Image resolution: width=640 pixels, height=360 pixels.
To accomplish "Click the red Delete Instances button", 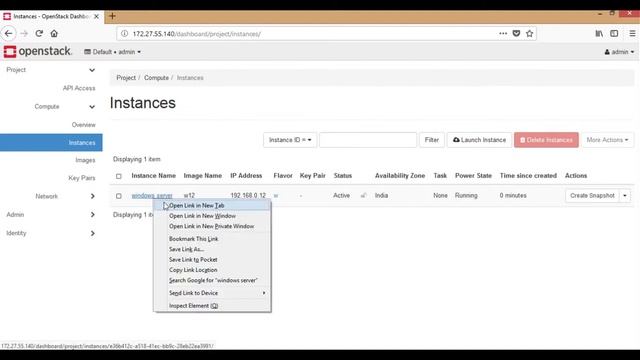I will coord(546,140).
